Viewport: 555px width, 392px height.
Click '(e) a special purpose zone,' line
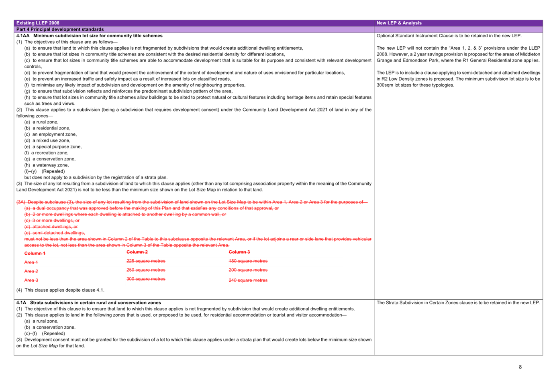click(x=53, y=146)
